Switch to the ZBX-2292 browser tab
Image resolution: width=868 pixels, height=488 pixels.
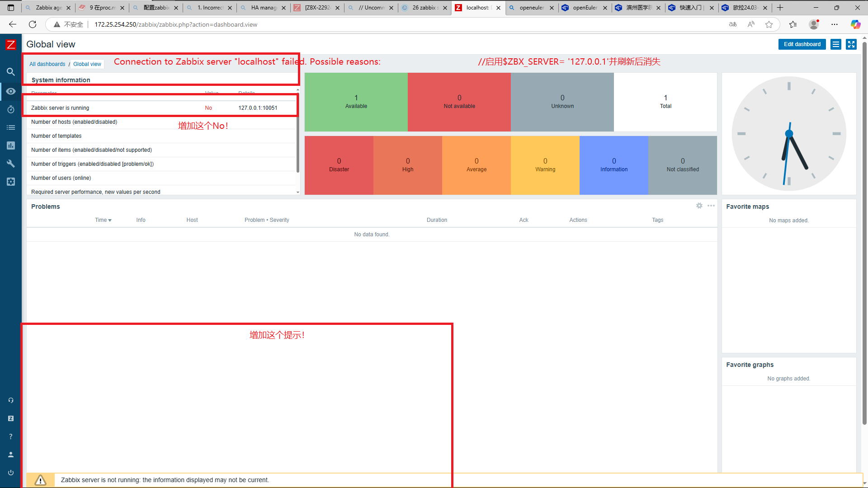click(317, 8)
